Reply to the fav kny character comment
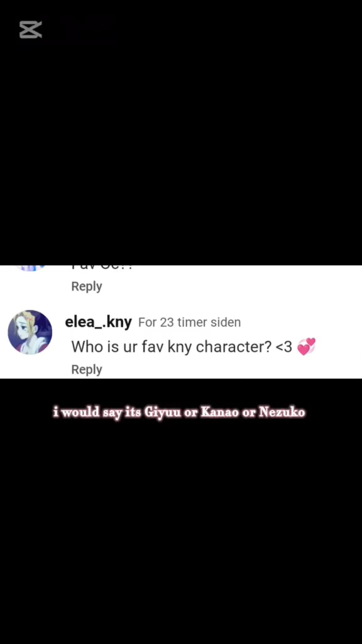 (87, 369)
